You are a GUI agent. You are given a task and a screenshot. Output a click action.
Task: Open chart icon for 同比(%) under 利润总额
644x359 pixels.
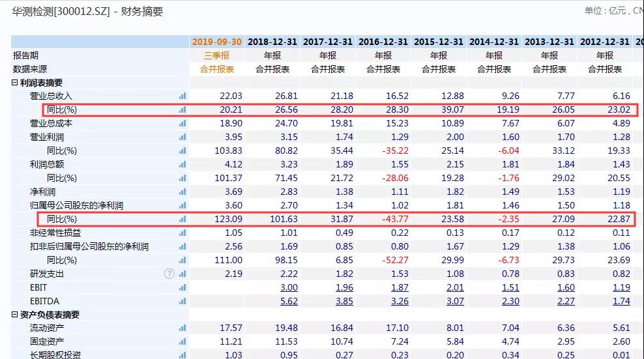[x=183, y=179]
